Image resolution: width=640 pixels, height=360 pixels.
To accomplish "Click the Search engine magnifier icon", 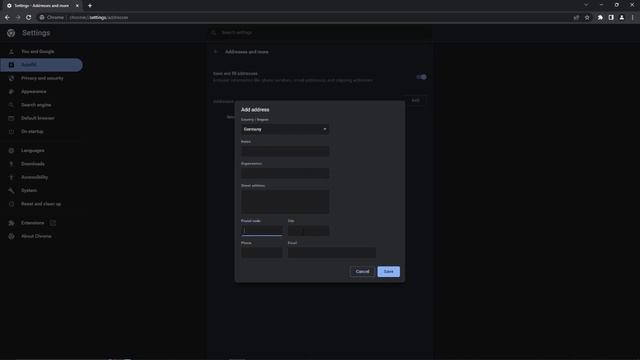I will tap(11, 105).
